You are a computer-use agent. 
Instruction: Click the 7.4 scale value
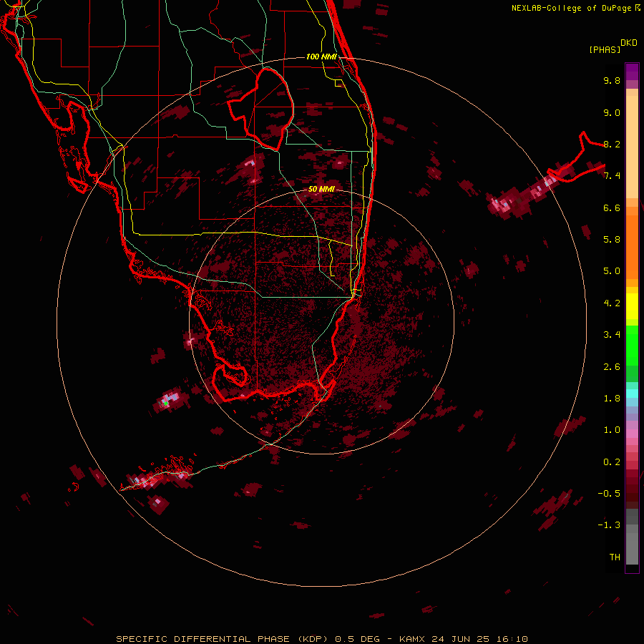coord(612,176)
